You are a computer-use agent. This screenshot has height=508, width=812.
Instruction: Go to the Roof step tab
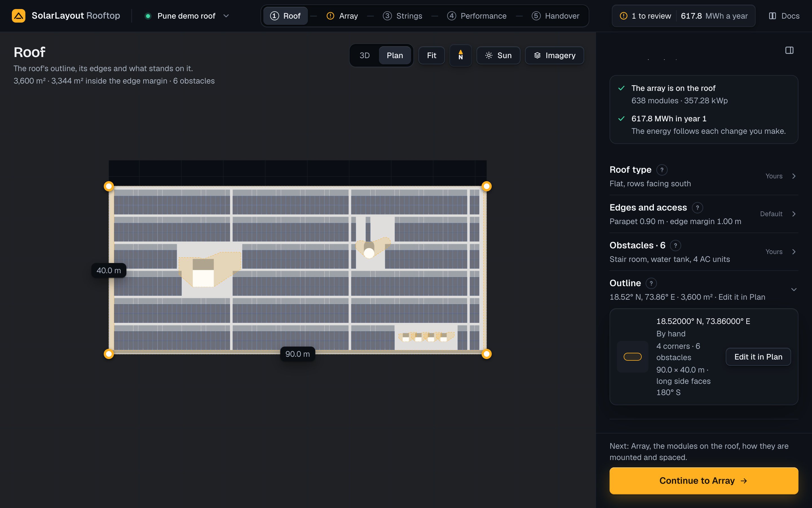pos(286,16)
